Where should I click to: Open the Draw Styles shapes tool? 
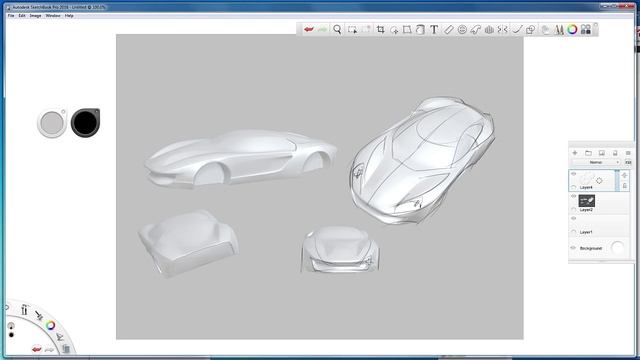pyautogui.click(x=531, y=29)
